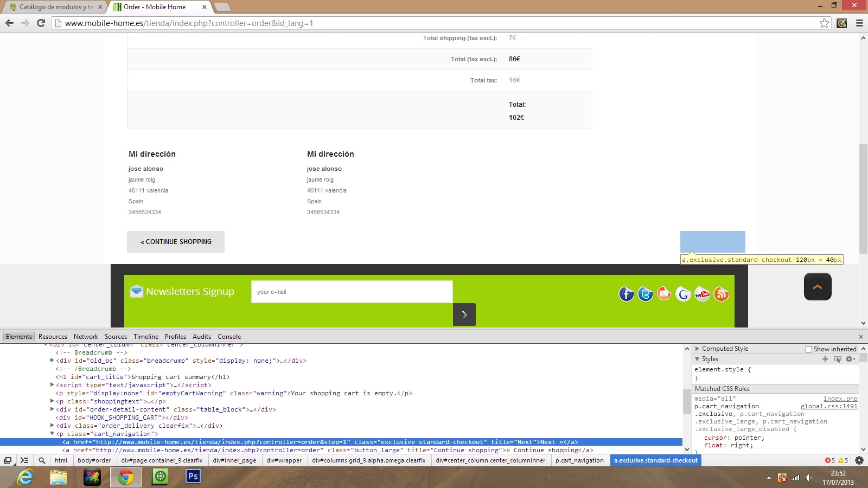Close the DevTools panel
868x488 pixels.
[860, 337]
